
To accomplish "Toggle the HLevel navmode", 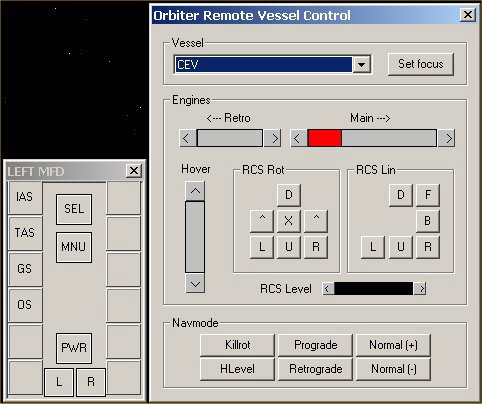I will tap(237, 369).
